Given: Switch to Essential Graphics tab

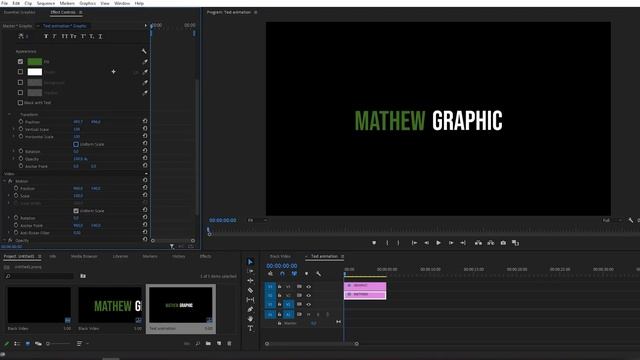Looking at the screenshot, I should click(x=19, y=12).
